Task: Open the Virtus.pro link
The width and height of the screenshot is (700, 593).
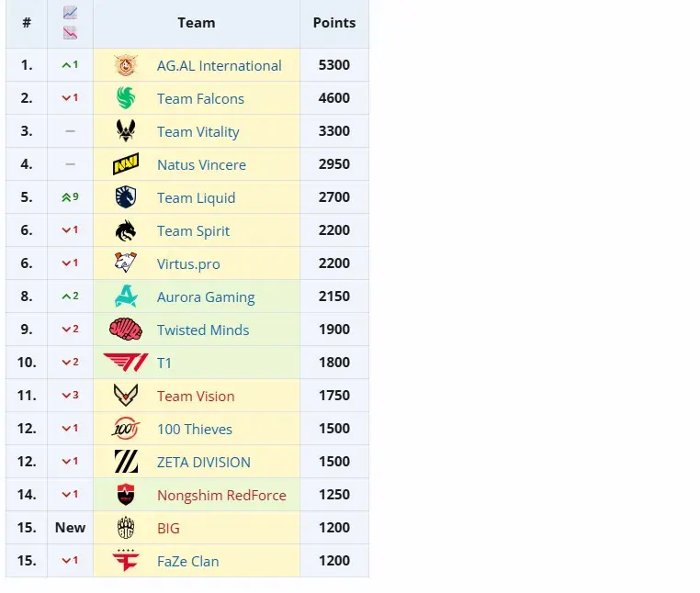Action: click(x=188, y=263)
